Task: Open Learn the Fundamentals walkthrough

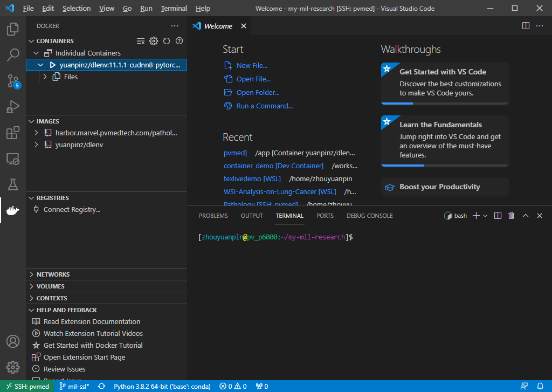Action: 445,141
